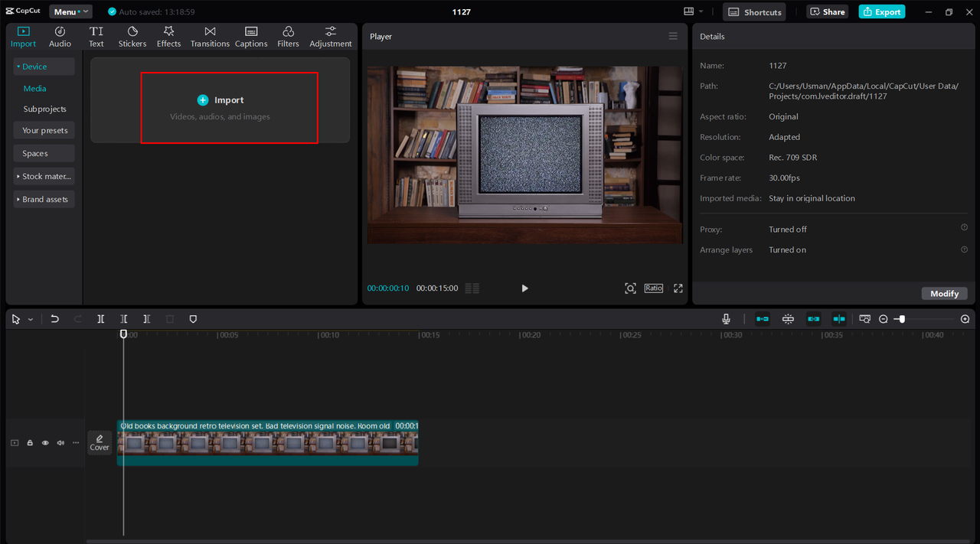Click the Cover button
The height and width of the screenshot is (544, 980).
100,442
